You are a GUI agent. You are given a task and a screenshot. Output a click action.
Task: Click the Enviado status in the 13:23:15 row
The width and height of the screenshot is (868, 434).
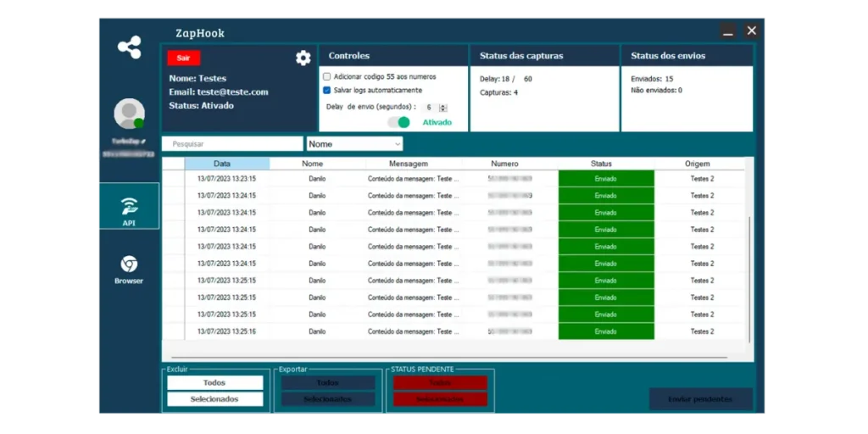point(606,179)
